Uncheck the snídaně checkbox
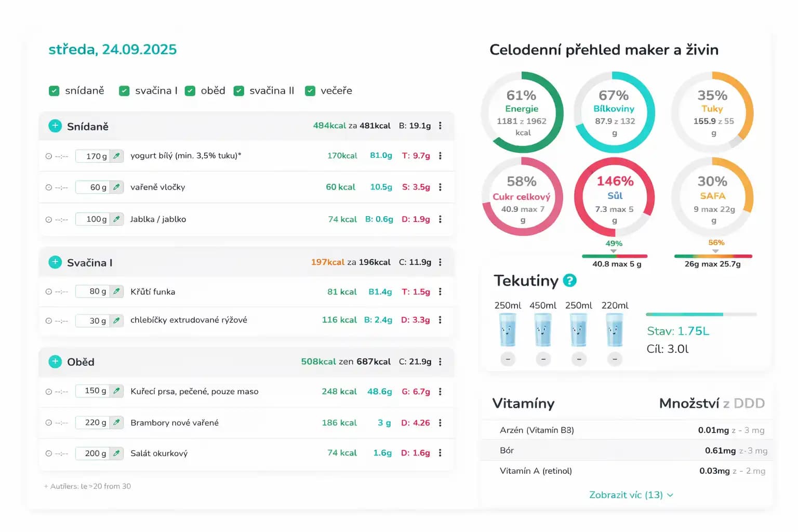This screenshot has width=798, height=532. pyautogui.click(x=54, y=91)
